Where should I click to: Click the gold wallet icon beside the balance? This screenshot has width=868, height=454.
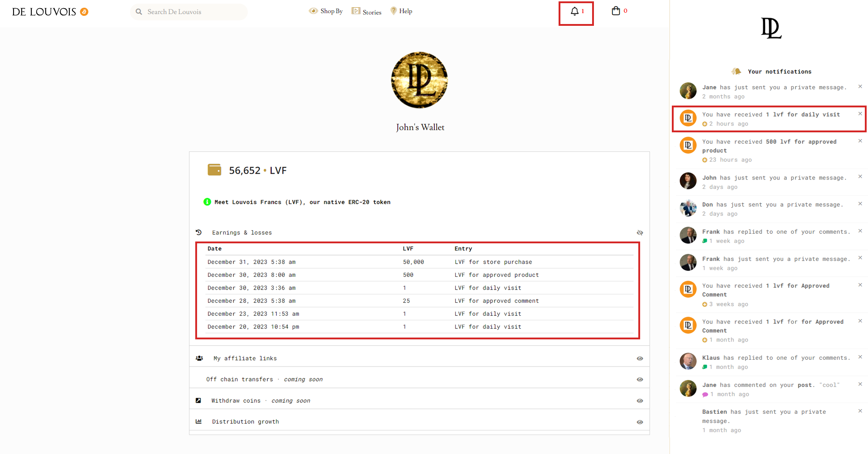[214, 170]
